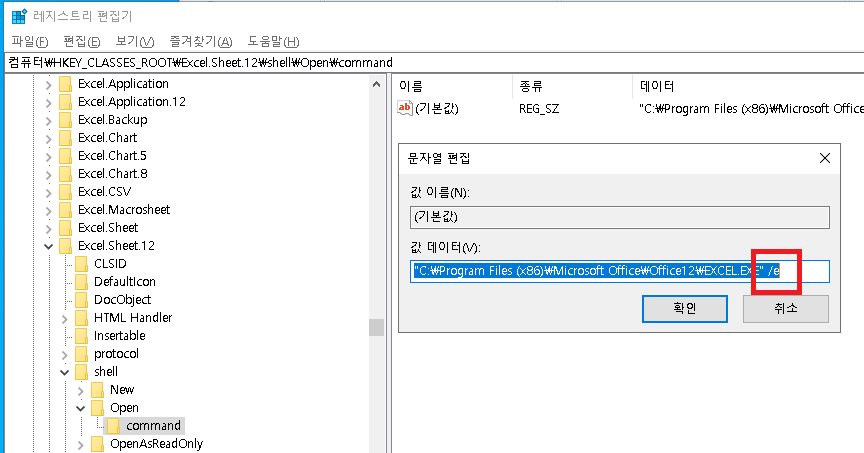Click the tree pane scrollbar thumb

click(376, 327)
